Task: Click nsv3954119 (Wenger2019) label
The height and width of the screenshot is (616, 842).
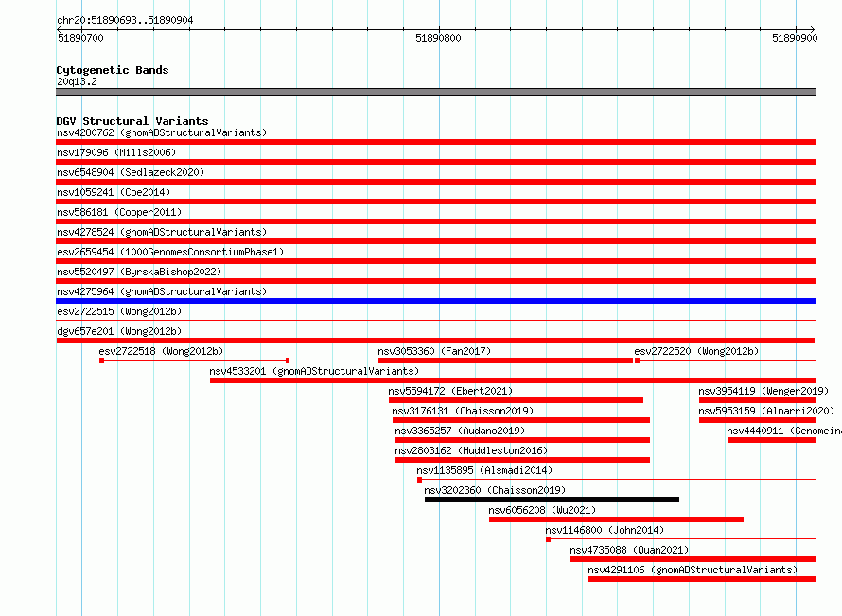Action: point(763,391)
